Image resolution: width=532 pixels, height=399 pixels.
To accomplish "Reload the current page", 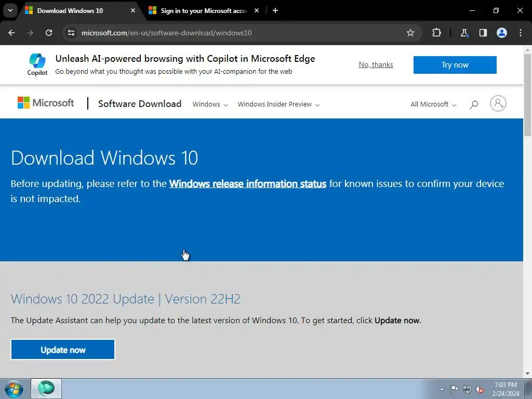I will pyautogui.click(x=49, y=33).
